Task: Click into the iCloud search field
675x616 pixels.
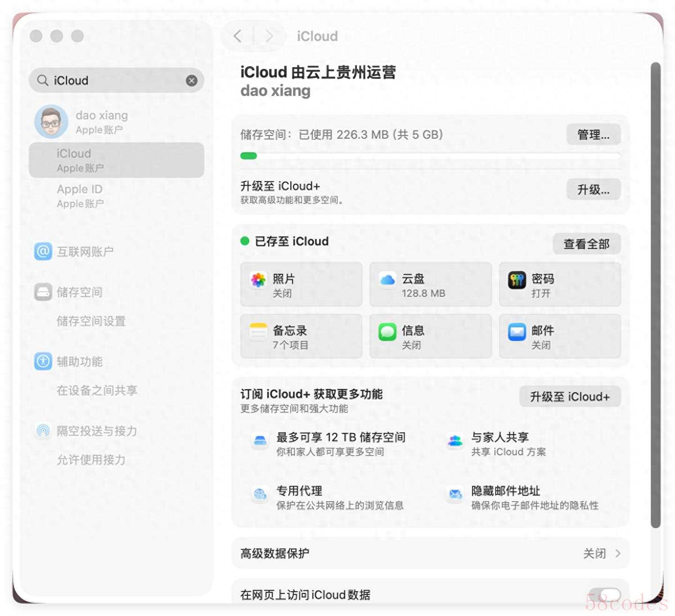Action: coord(117,81)
